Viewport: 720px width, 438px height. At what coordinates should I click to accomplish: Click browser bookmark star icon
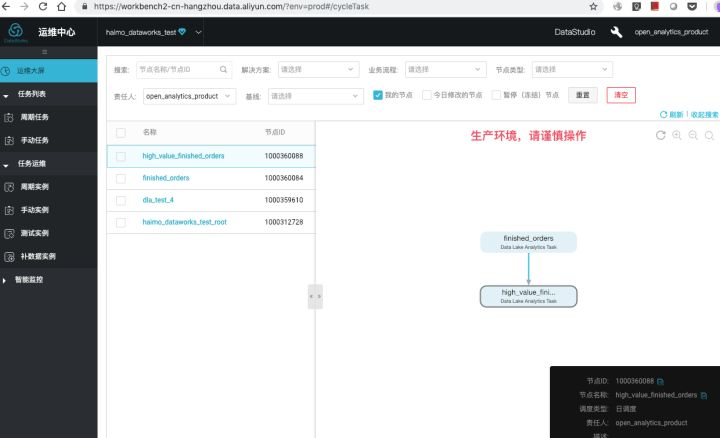[x=593, y=6]
